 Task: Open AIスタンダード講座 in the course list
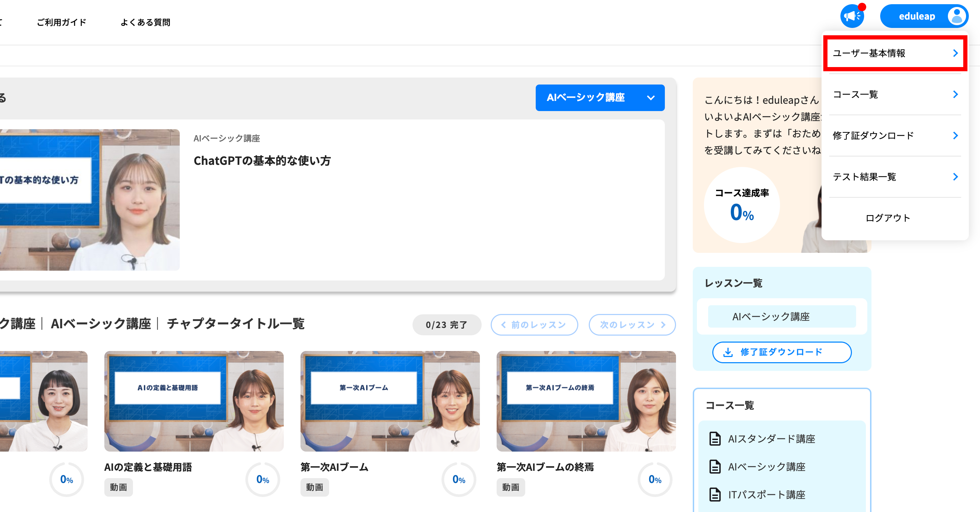point(772,439)
